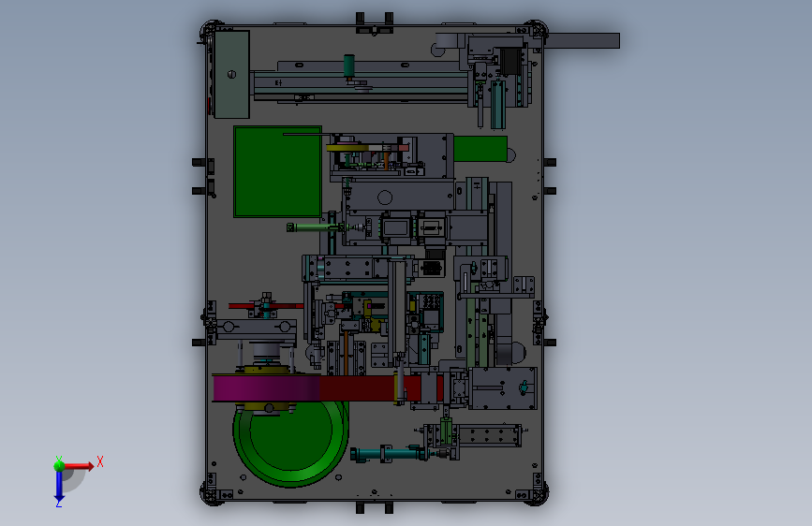Select the green horizontal cylinder below green panel

click(x=315, y=227)
